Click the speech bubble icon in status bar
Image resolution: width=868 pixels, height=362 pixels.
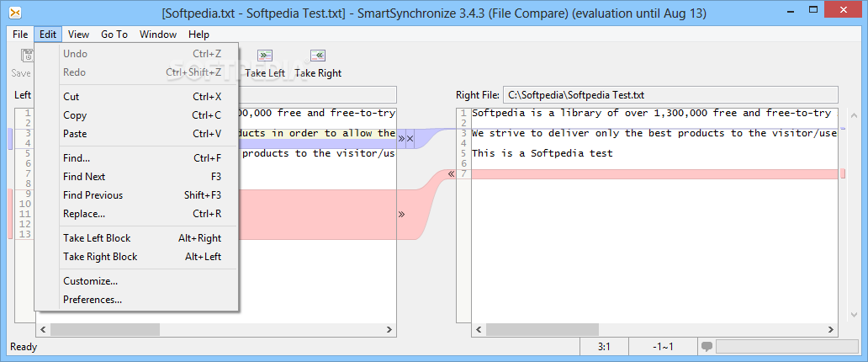(707, 347)
